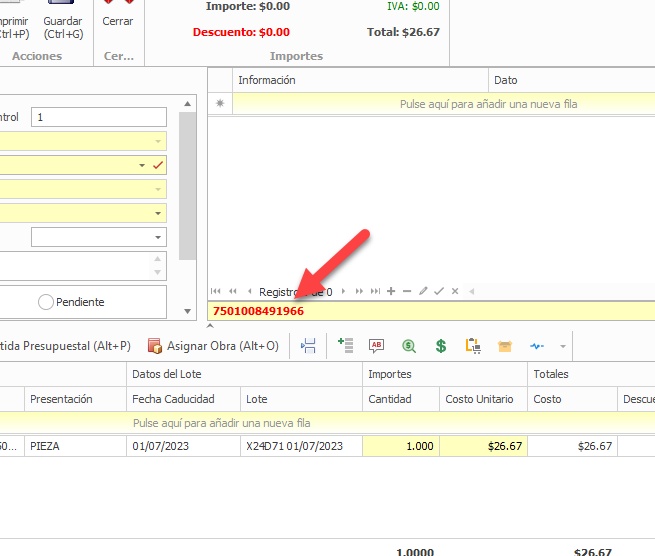Image resolution: width=655 pixels, height=556 pixels.
Task: Click yellow unit cost cell $26.67
Action: 483,446
